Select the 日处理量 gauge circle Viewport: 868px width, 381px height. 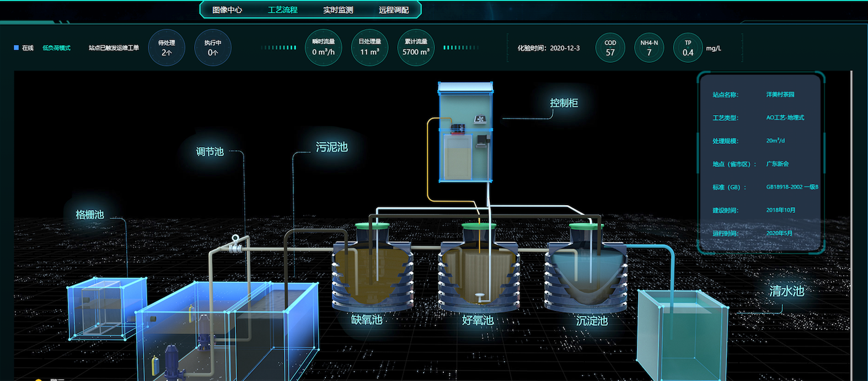369,47
